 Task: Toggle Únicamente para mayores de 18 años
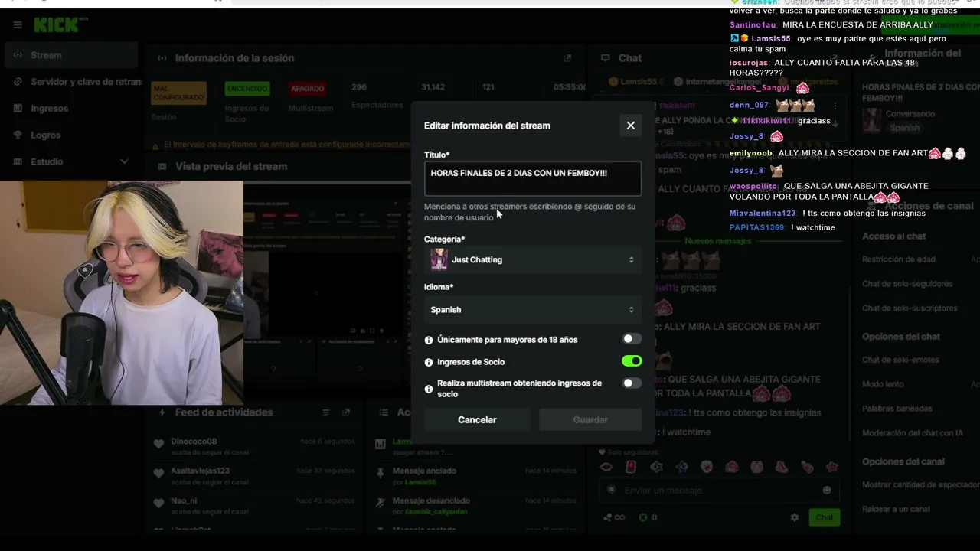[632, 339]
